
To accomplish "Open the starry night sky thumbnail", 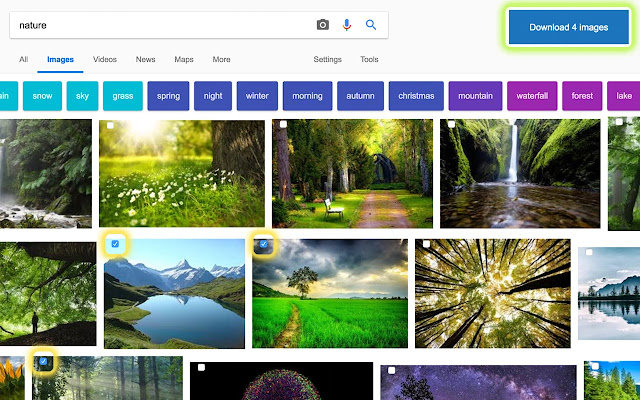I will [478, 383].
